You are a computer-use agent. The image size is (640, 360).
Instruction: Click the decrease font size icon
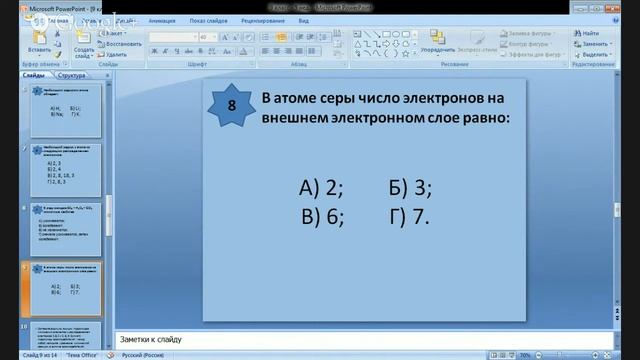[x=236, y=38]
